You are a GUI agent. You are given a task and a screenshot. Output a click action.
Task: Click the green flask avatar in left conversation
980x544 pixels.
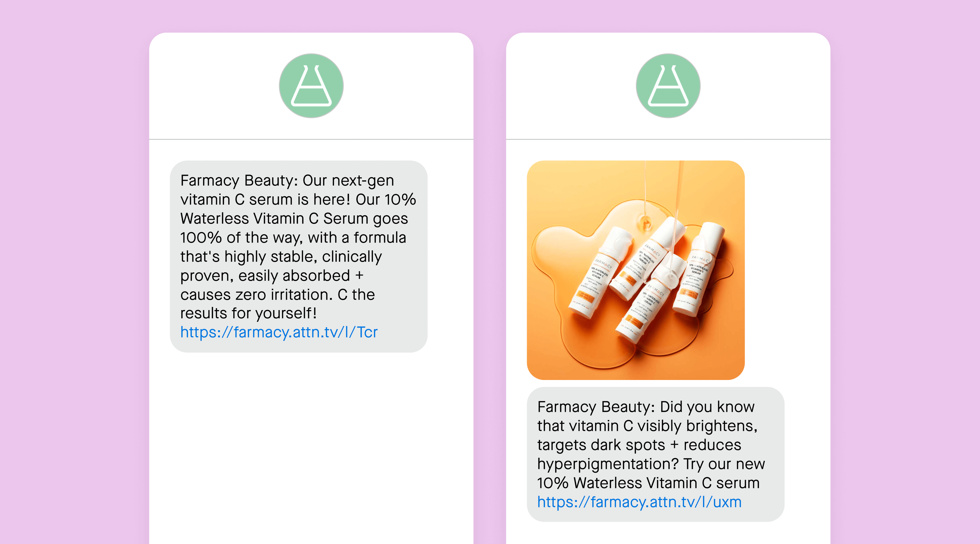click(x=311, y=85)
